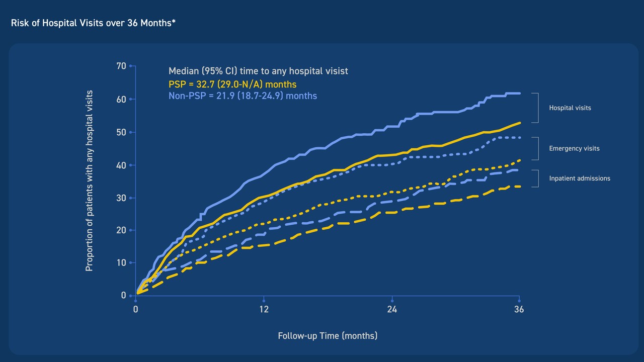
Task: Click x-axis tick label 36
Action: 519,310
